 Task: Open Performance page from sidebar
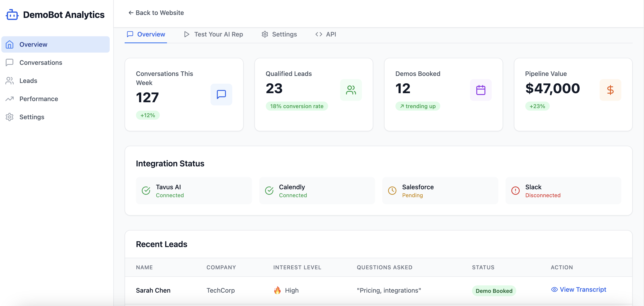pyautogui.click(x=39, y=99)
